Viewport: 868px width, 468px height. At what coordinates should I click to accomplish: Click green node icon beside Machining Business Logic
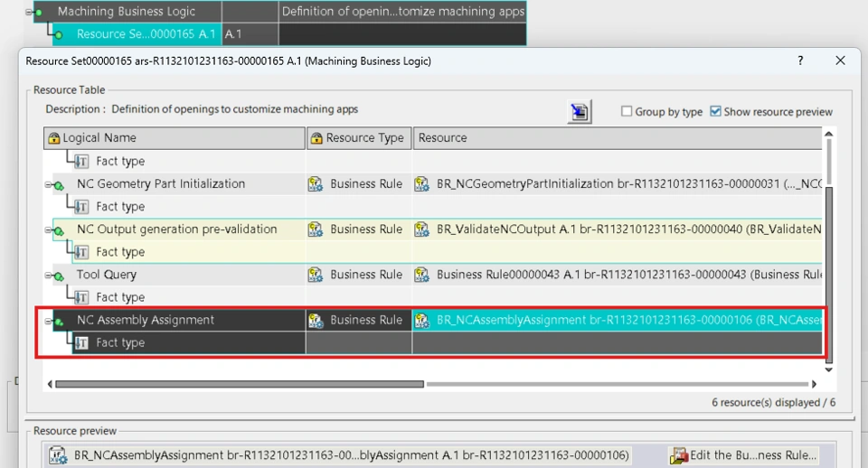(38, 12)
